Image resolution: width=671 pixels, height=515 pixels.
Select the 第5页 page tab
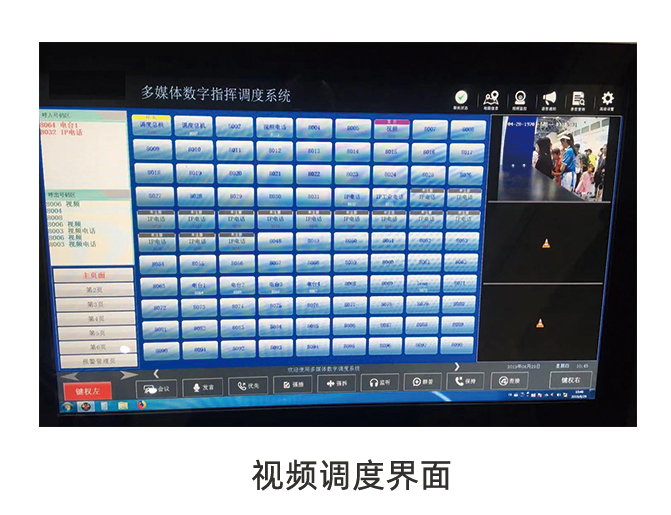tap(95, 333)
